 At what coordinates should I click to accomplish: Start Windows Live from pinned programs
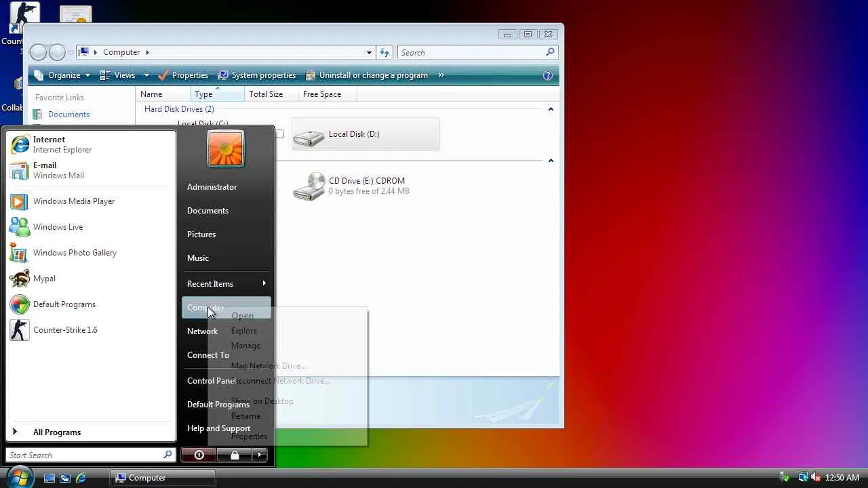[90, 227]
